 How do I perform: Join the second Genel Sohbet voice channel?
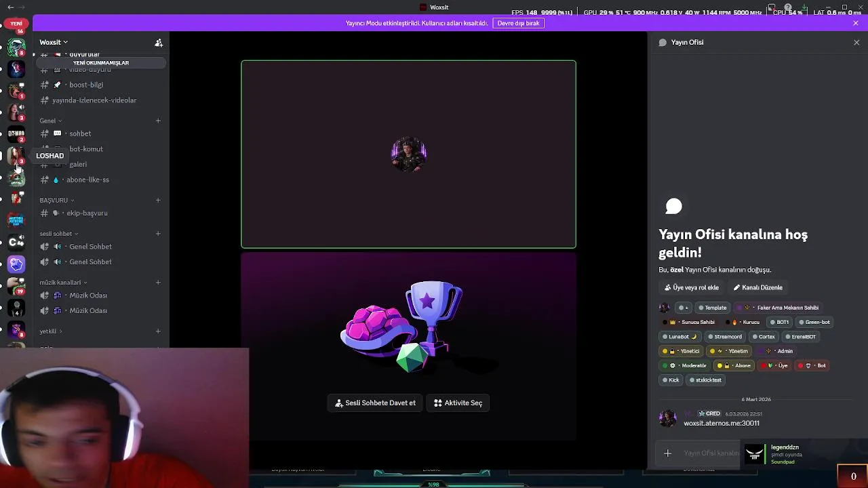click(x=100, y=262)
